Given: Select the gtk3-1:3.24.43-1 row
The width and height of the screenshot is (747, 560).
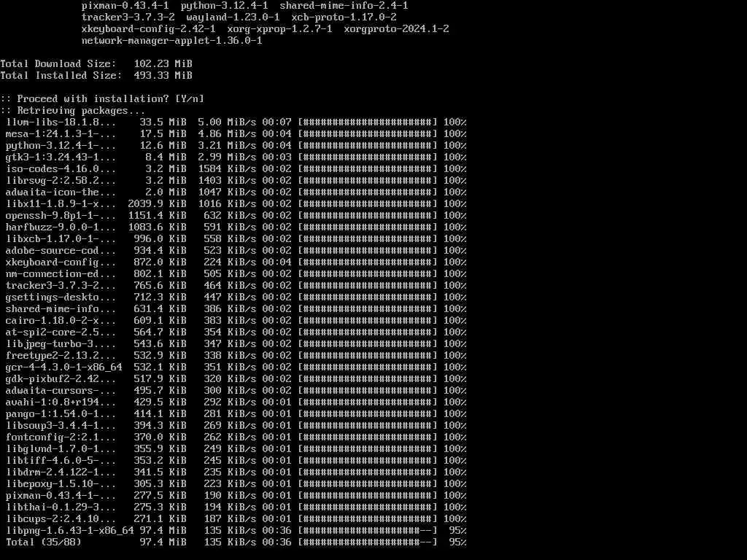Looking at the screenshot, I should pyautogui.click(x=236, y=157).
